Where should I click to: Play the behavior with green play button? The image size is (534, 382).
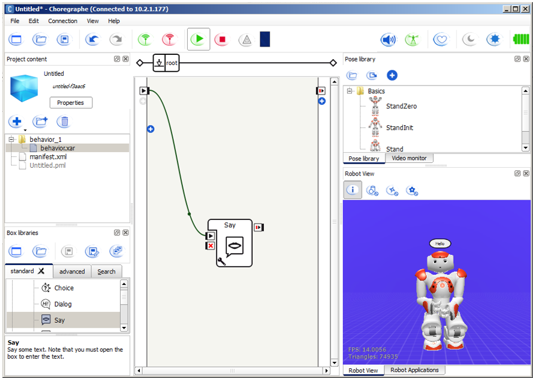point(198,39)
